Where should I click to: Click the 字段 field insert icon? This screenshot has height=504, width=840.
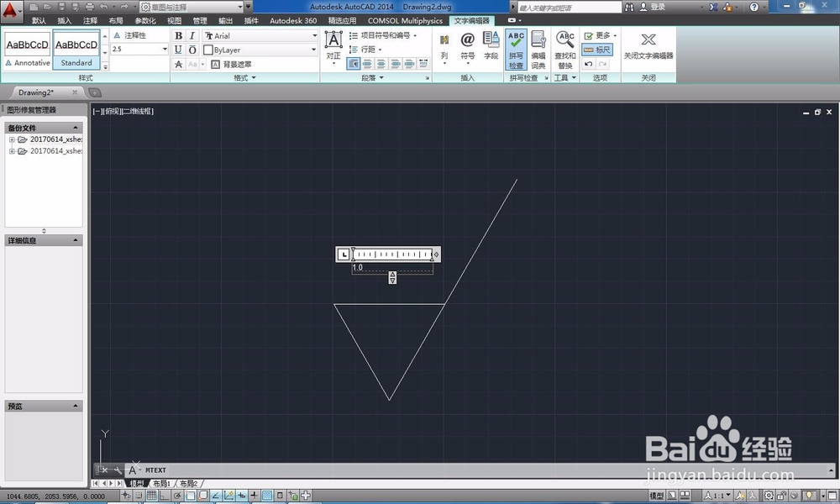(491, 45)
